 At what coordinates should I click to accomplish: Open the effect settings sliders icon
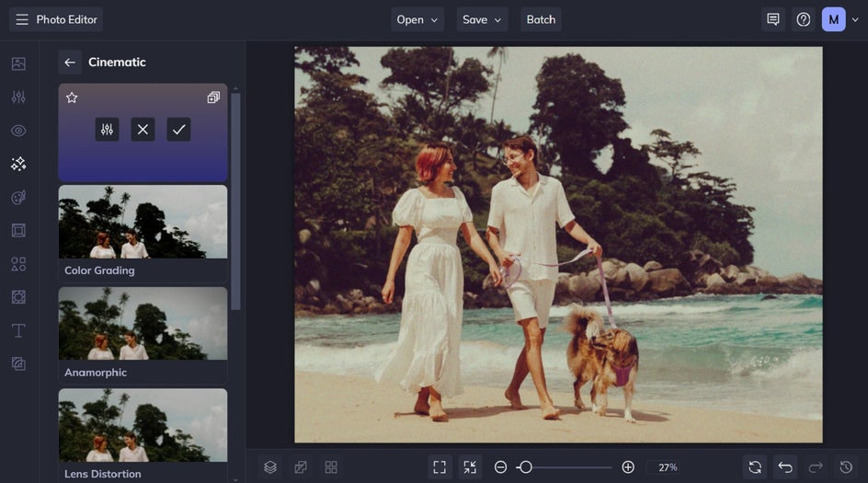[x=107, y=130]
